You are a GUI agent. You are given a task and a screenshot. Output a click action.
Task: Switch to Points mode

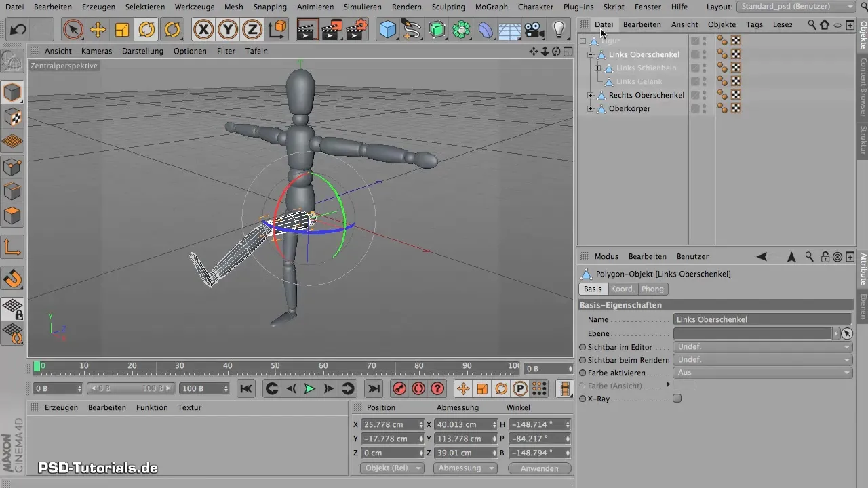click(13, 167)
